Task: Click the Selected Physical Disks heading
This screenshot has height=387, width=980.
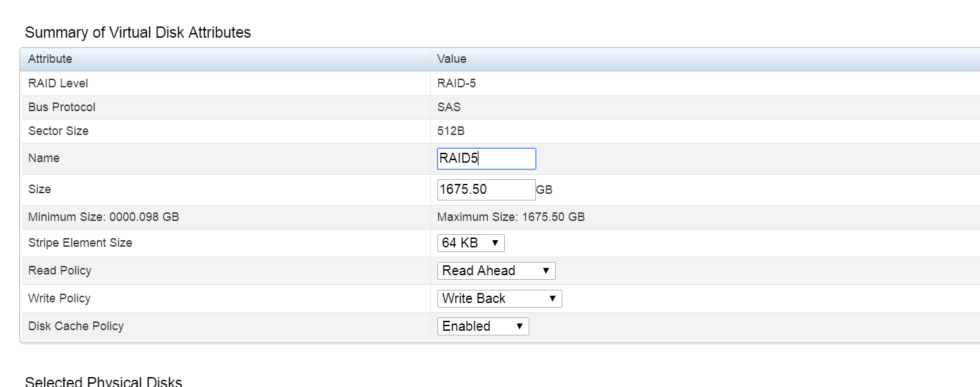Action: (x=103, y=382)
